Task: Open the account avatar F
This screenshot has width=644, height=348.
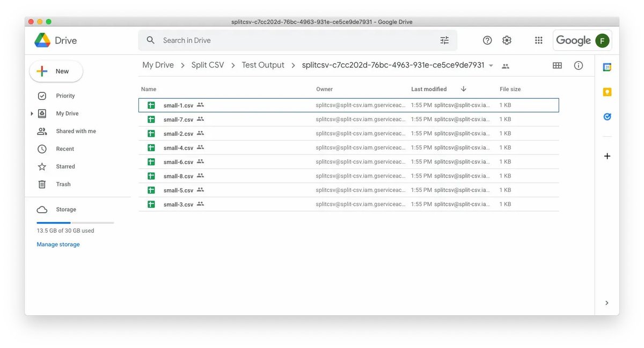Action: pos(603,40)
